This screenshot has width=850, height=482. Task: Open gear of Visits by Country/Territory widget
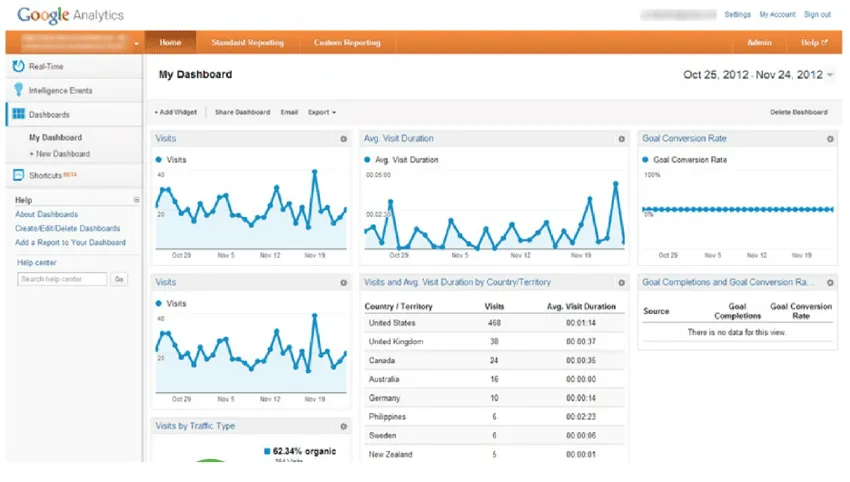pos(622,282)
